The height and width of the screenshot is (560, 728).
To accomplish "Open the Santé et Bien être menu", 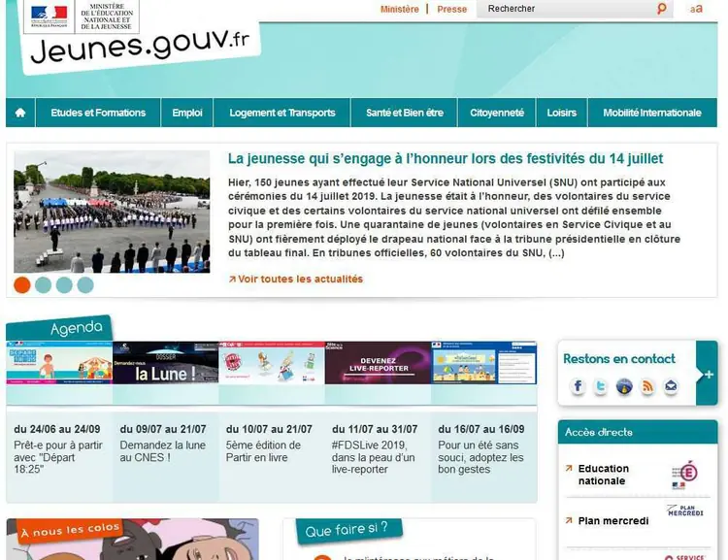I will click(x=405, y=113).
